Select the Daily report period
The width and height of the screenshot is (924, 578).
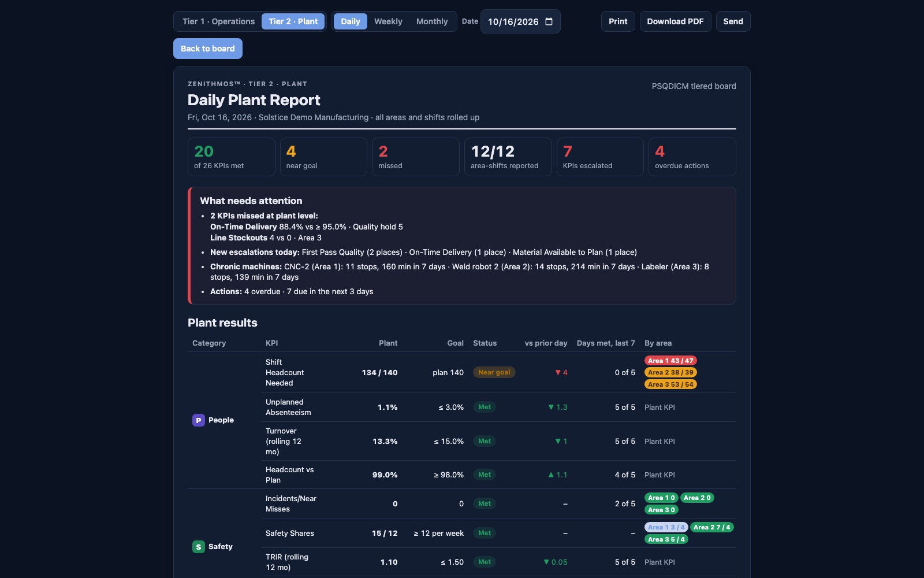pos(350,21)
